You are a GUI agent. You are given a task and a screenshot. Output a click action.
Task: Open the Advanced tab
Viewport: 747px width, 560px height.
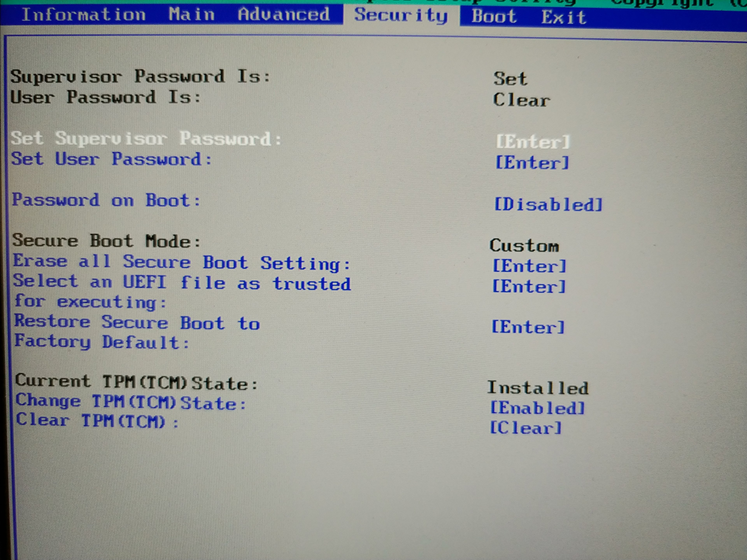[x=283, y=15]
